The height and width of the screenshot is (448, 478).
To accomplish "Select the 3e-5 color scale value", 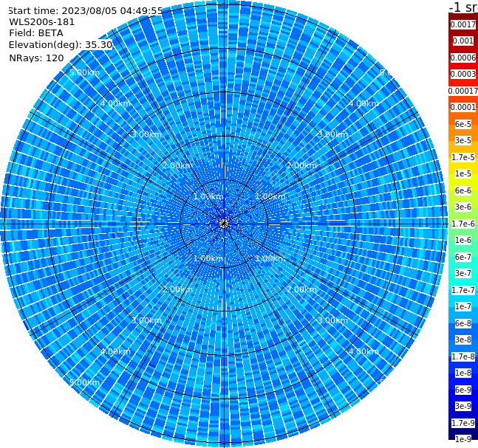I will click(463, 140).
